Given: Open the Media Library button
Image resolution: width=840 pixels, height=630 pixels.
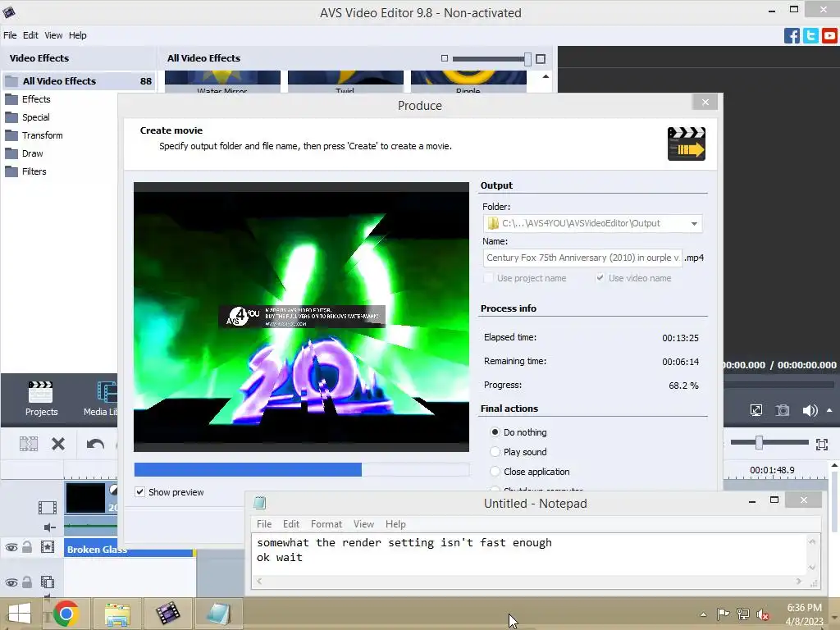Looking at the screenshot, I should coord(101,399).
